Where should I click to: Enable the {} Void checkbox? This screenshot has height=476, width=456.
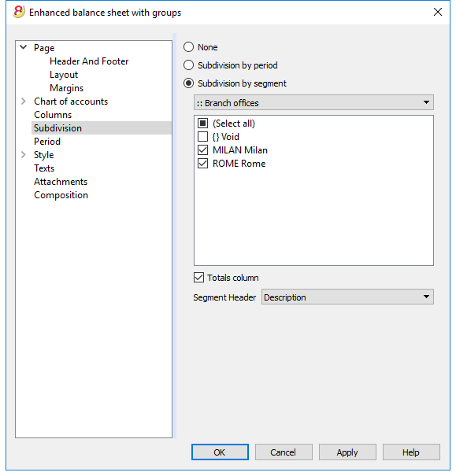(202, 137)
